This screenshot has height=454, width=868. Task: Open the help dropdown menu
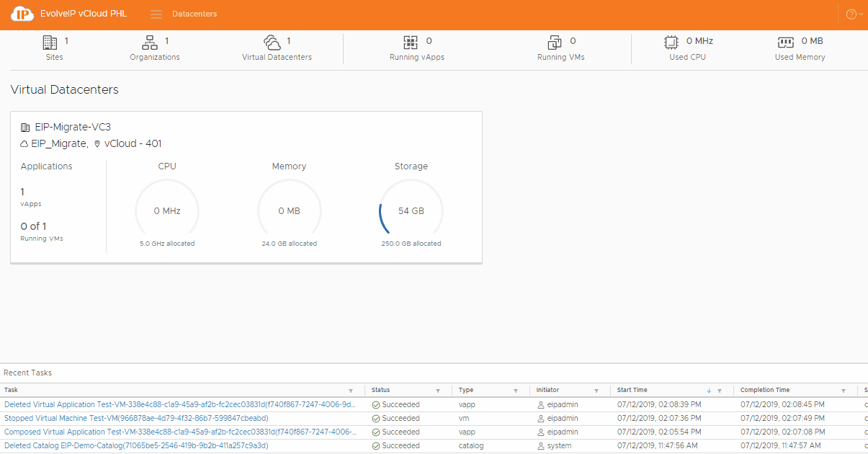tap(854, 14)
